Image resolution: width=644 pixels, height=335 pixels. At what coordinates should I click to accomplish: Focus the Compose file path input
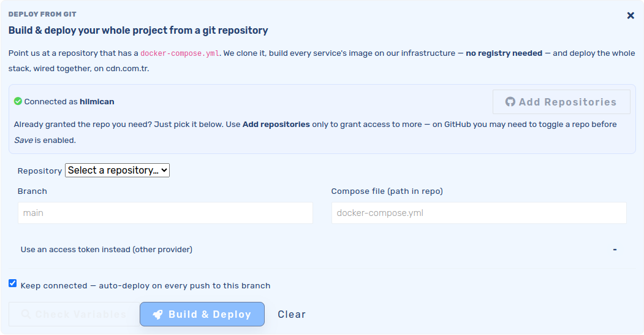pyautogui.click(x=479, y=213)
